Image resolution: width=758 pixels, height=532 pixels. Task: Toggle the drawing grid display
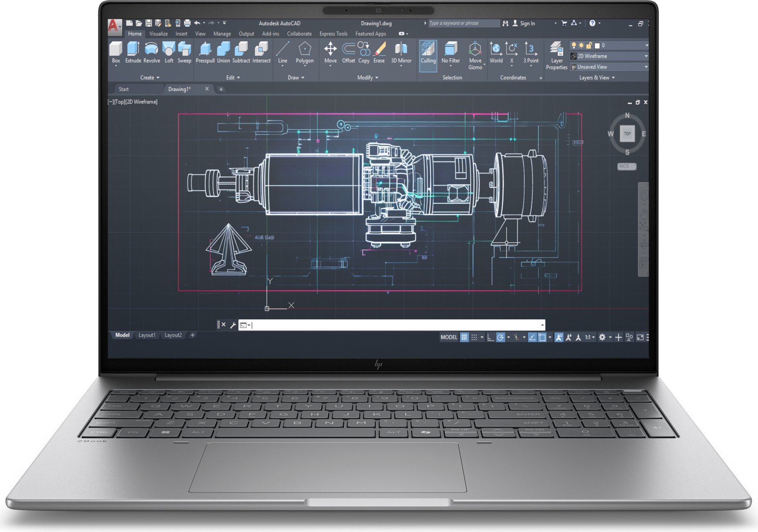(x=464, y=338)
